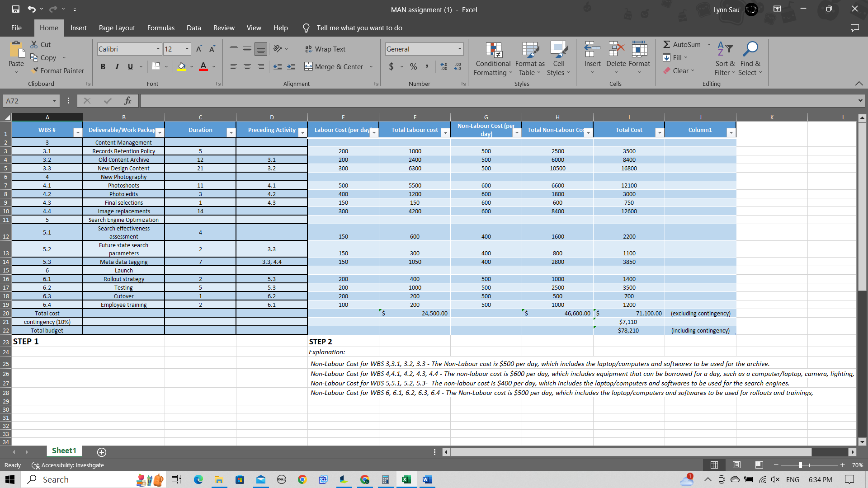
Task: Align text to the right
Action: [261, 66]
